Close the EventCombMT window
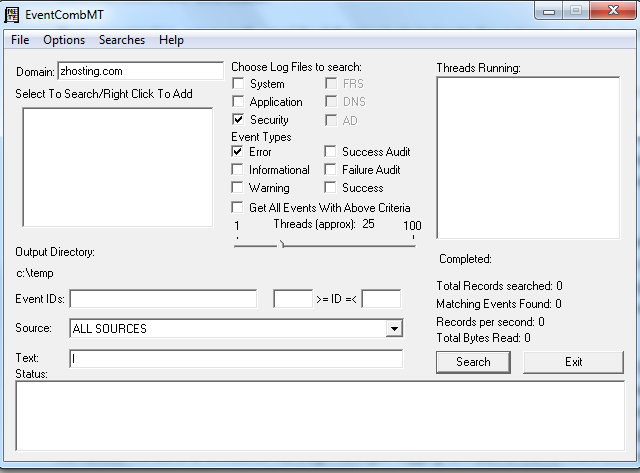The width and height of the screenshot is (640, 473). click(x=613, y=11)
